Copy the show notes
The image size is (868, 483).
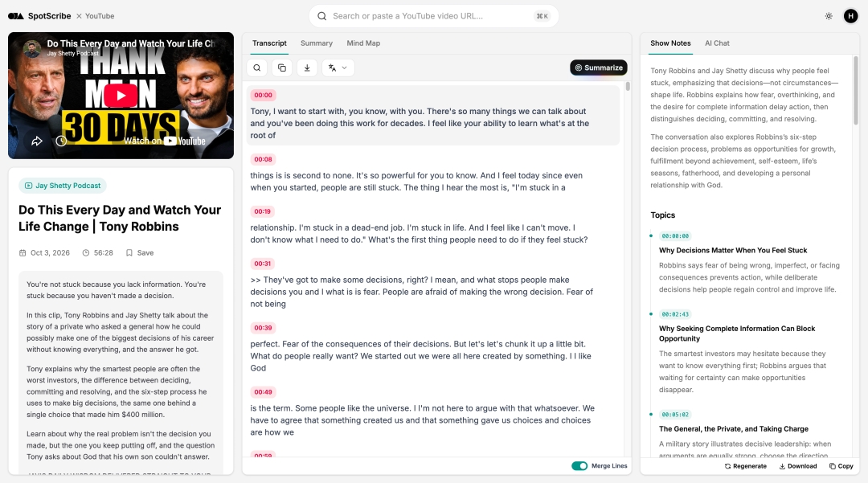pyautogui.click(x=841, y=466)
